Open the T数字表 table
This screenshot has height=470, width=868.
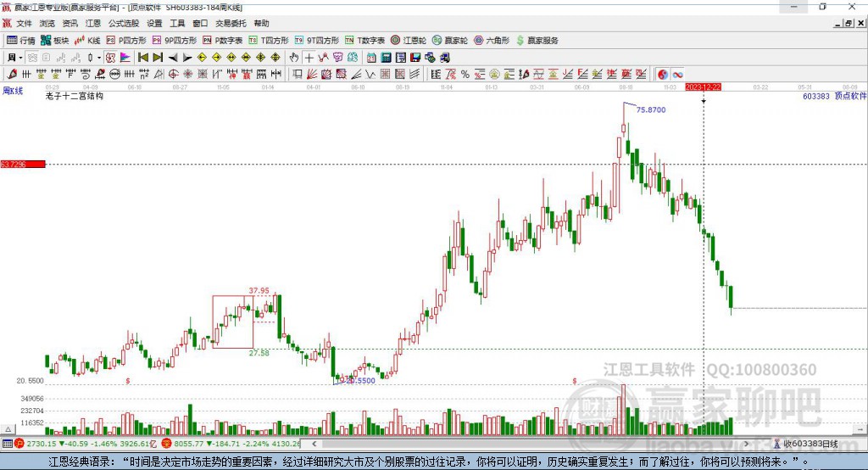364,41
